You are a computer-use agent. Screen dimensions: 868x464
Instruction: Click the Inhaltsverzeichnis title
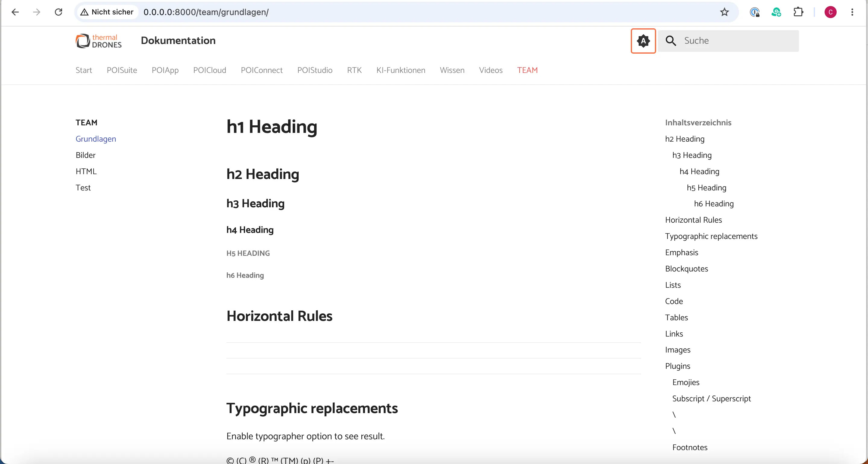click(x=698, y=123)
